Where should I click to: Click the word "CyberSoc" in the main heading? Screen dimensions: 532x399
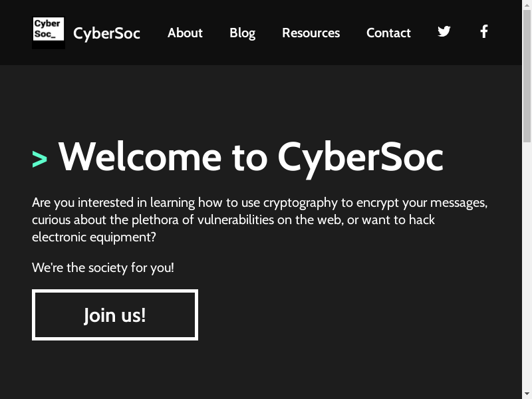360,157
